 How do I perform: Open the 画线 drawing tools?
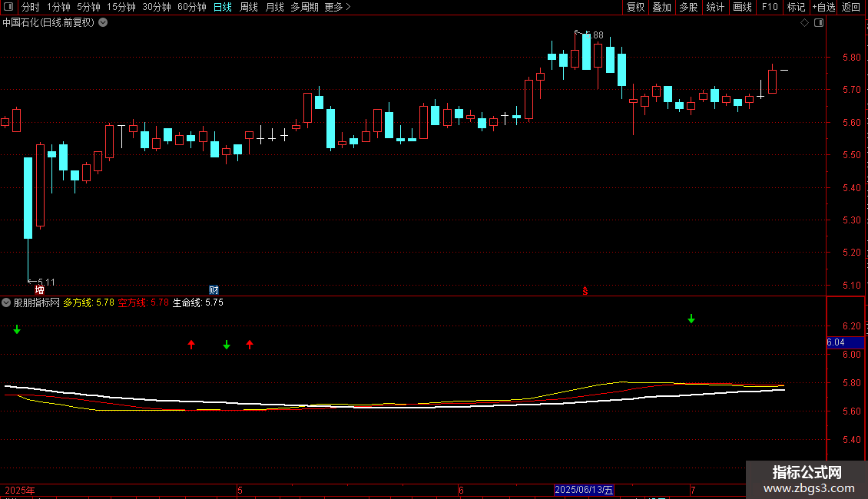742,7
